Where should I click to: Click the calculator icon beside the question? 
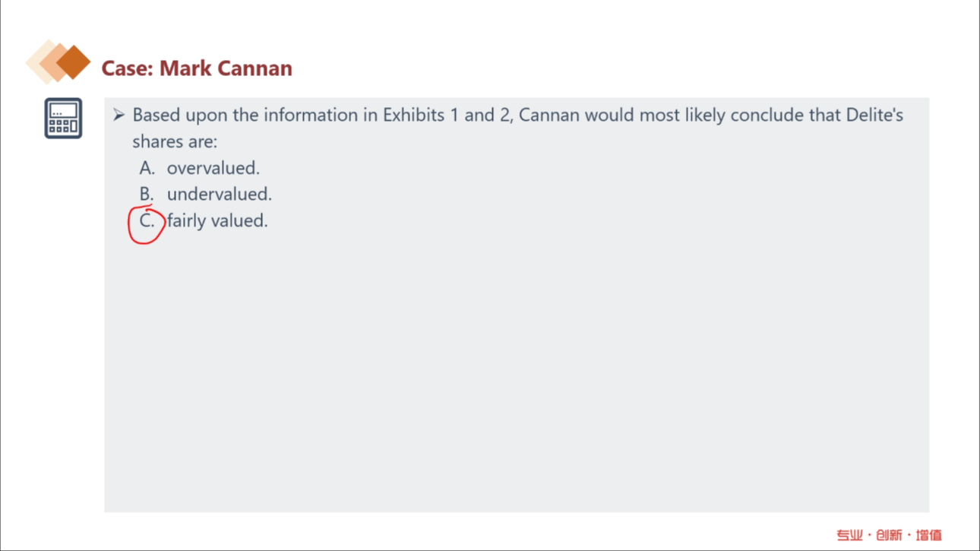pyautogui.click(x=63, y=119)
